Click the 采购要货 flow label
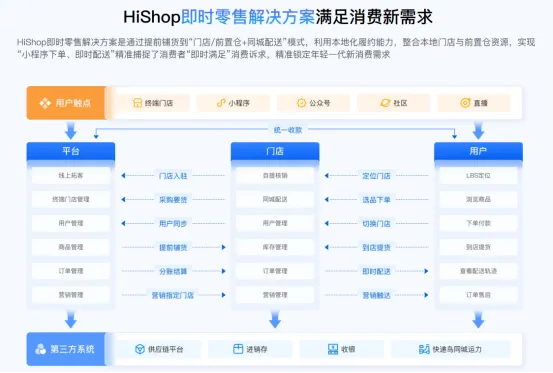Screen dimensions: 553x373 [x=173, y=200]
